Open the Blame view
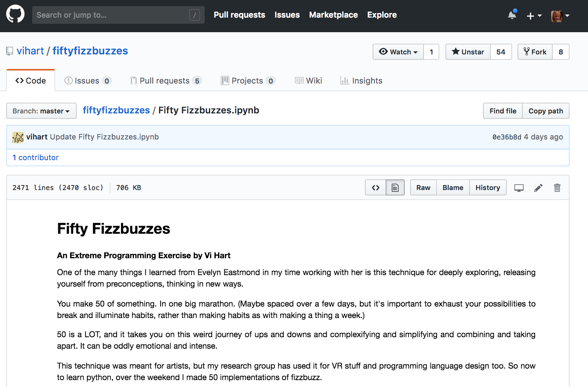588x387 pixels. point(453,187)
